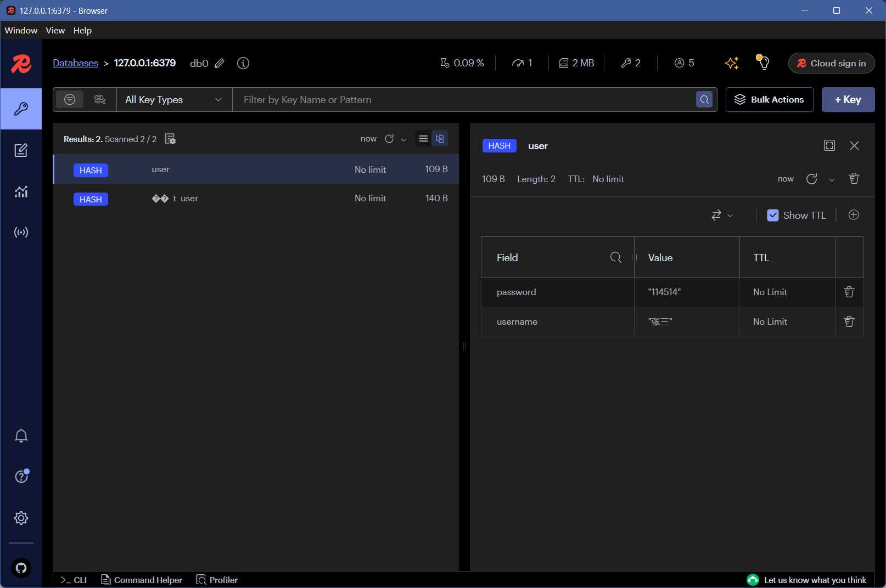
Task: Open the Redis Copilot sparkle icon
Action: pyautogui.click(x=732, y=63)
